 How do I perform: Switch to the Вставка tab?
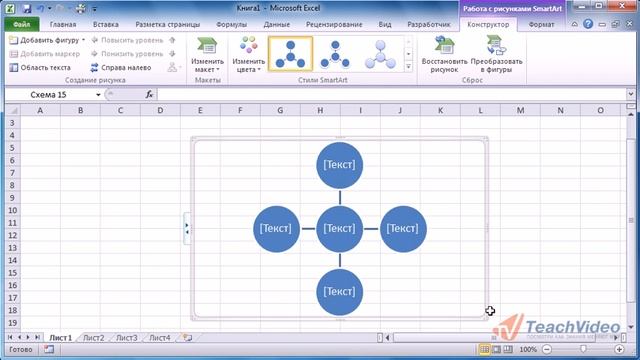(105, 24)
